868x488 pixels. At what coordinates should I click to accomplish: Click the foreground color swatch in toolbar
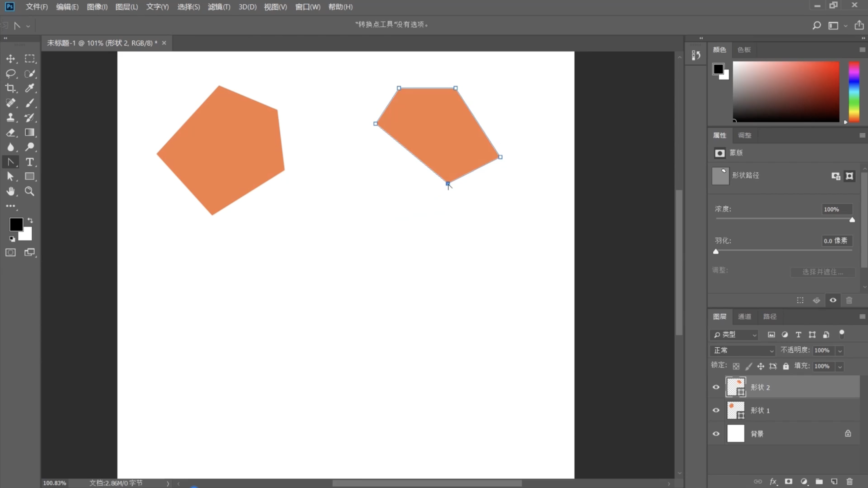point(16,225)
